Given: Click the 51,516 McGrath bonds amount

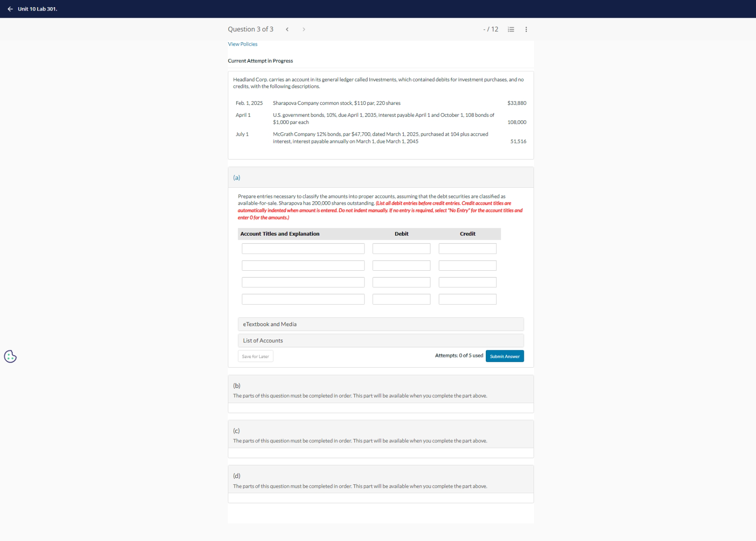Looking at the screenshot, I should coord(518,141).
